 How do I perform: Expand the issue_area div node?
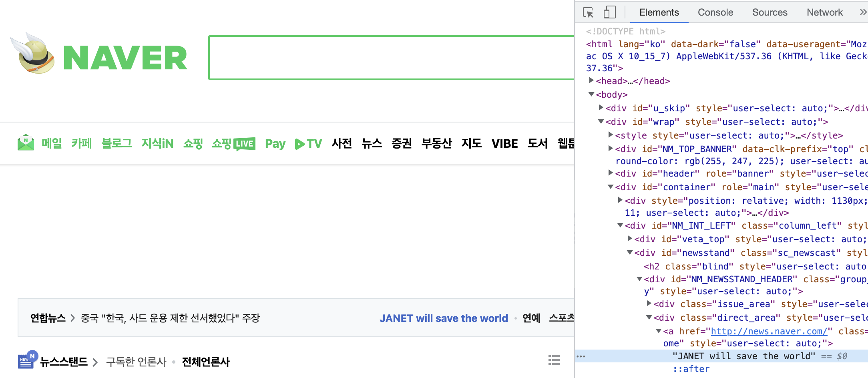(x=649, y=303)
